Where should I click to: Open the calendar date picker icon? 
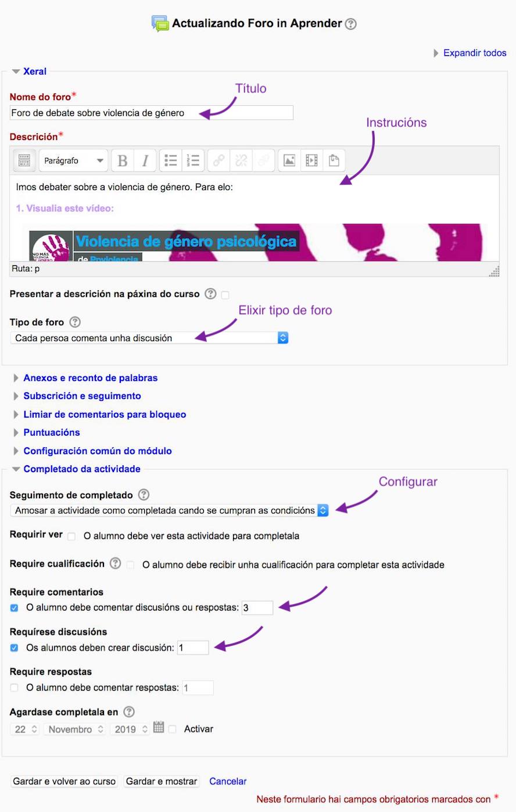pyautogui.click(x=159, y=727)
